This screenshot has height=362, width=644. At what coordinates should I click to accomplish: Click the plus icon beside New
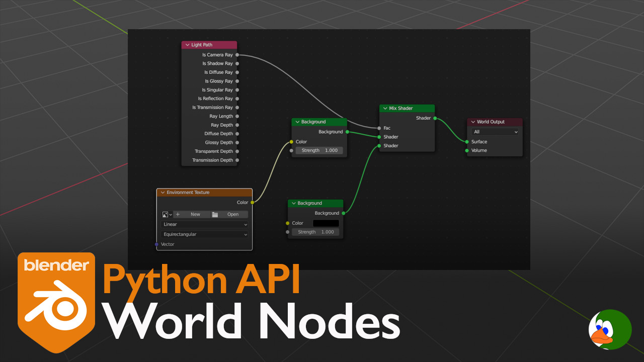[178, 214]
